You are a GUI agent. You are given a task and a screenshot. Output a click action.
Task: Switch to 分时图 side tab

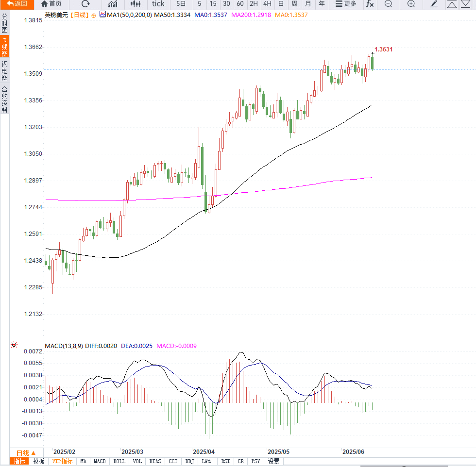[x=4, y=23]
